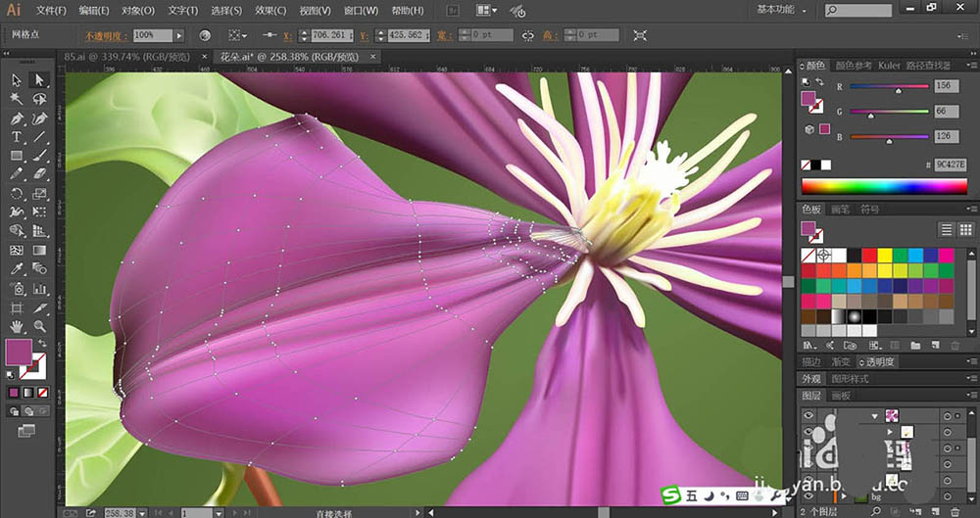Select the Direct Selection arrow tool
This screenshot has width=980, height=518.
pos(40,80)
